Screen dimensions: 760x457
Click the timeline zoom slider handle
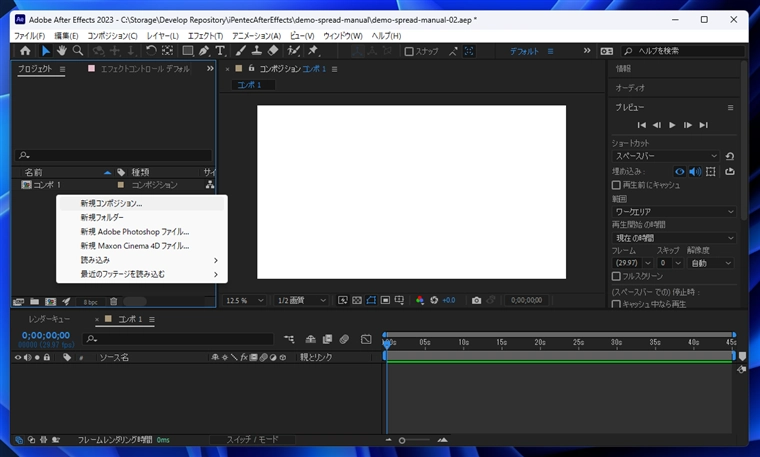pyautogui.click(x=402, y=441)
